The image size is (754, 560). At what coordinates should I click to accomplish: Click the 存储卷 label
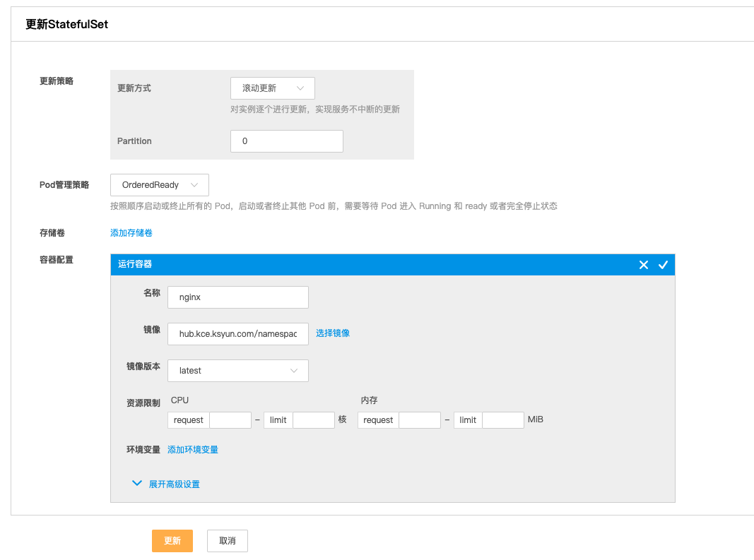coord(52,233)
